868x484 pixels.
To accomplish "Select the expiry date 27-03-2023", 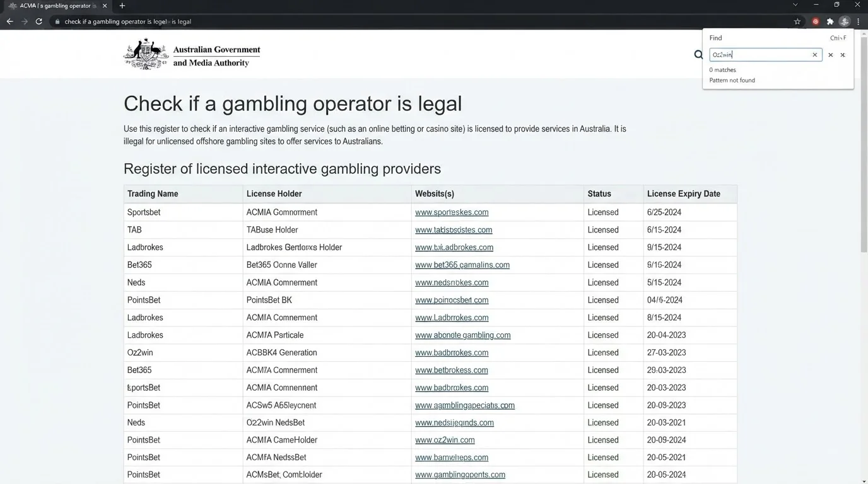I will pyautogui.click(x=666, y=353).
